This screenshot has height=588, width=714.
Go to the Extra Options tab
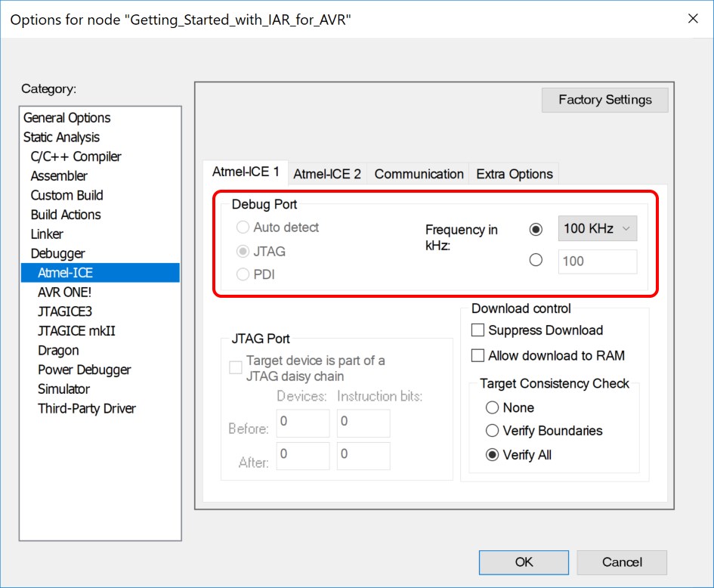[515, 174]
